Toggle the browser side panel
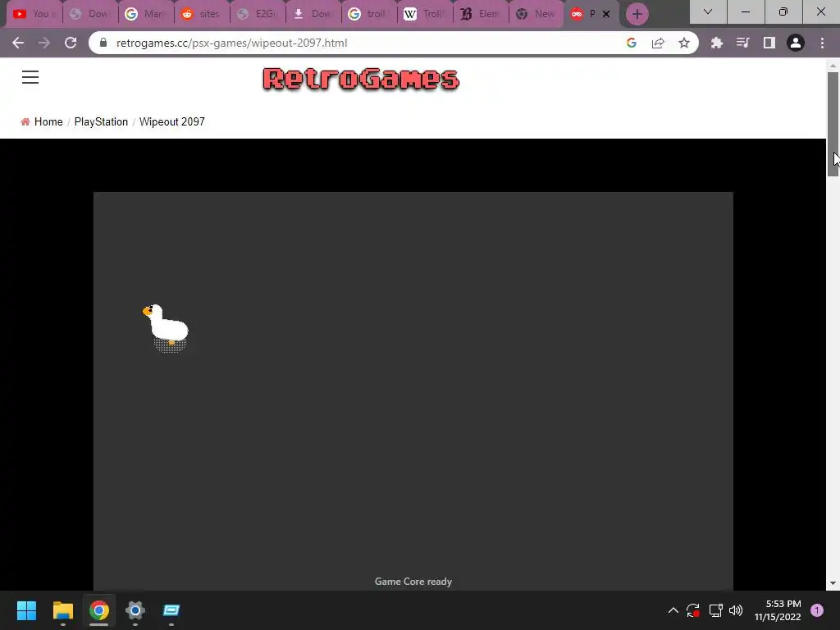 pyautogui.click(x=769, y=43)
